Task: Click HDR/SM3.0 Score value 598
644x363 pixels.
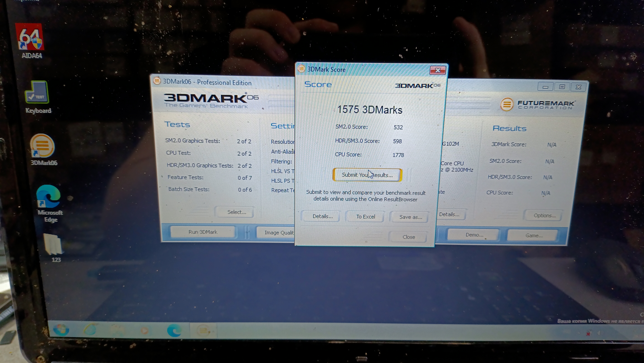Action: [x=397, y=141]
